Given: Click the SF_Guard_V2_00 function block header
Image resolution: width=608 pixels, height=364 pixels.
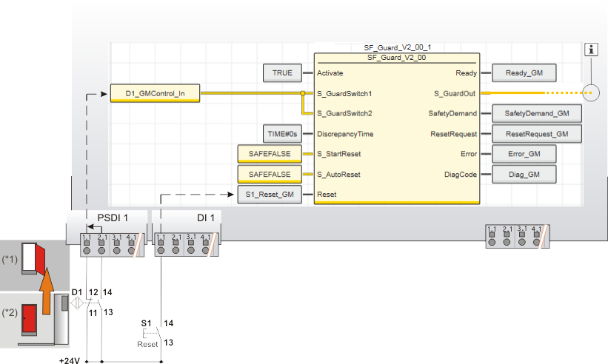Looking at the screenshot, I should 395,56.
